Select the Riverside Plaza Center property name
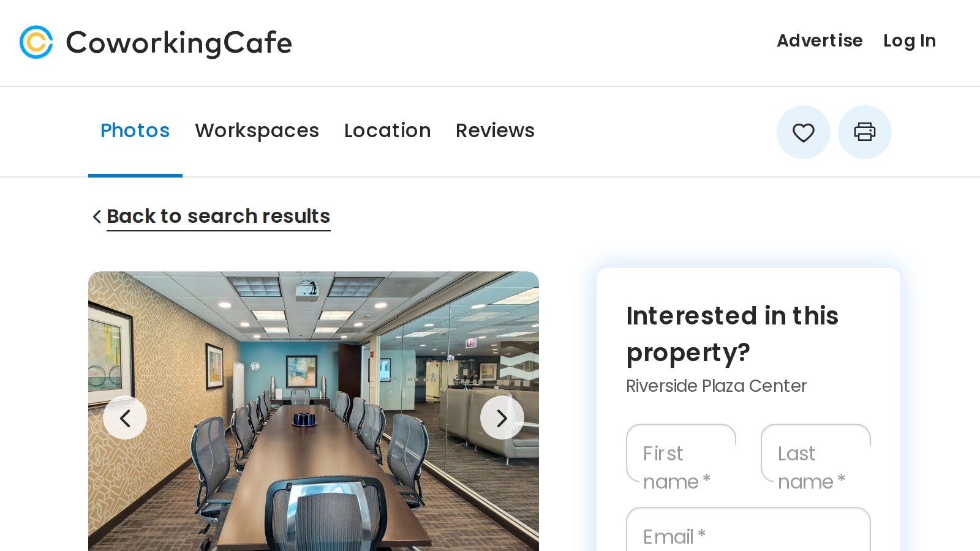The image size is (980, 551). (716, 386)
